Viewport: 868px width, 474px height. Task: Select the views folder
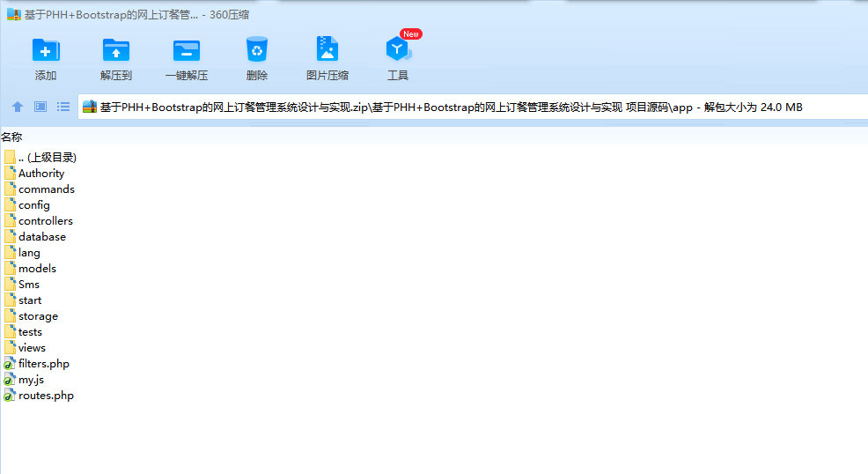32,348
